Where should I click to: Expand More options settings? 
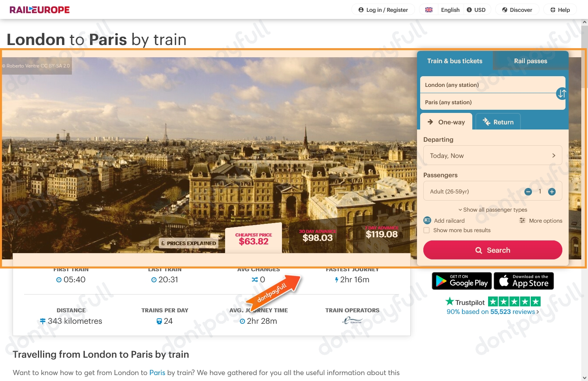coord(541,221)
